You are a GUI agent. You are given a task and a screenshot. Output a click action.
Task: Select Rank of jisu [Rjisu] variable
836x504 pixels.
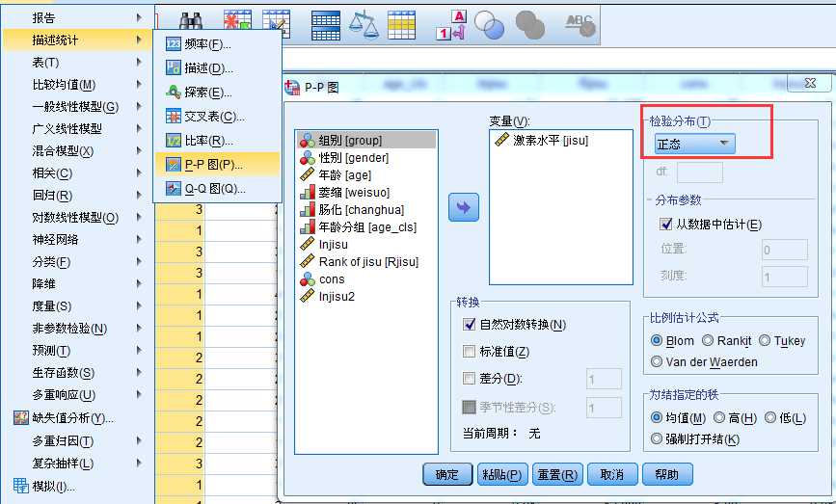pyautogui.click(x=366, y=261)
